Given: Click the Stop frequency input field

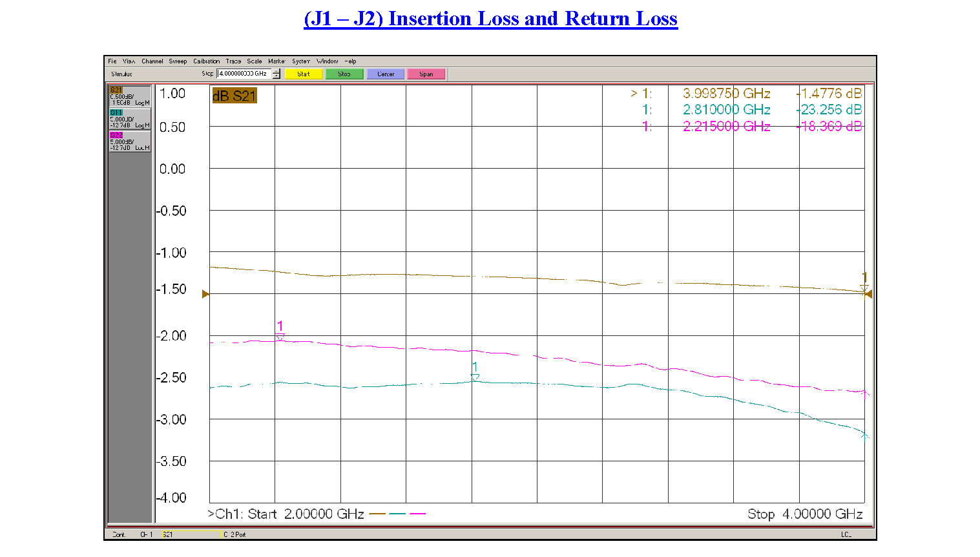Looking at the screenshot, I should click(244, 74).
